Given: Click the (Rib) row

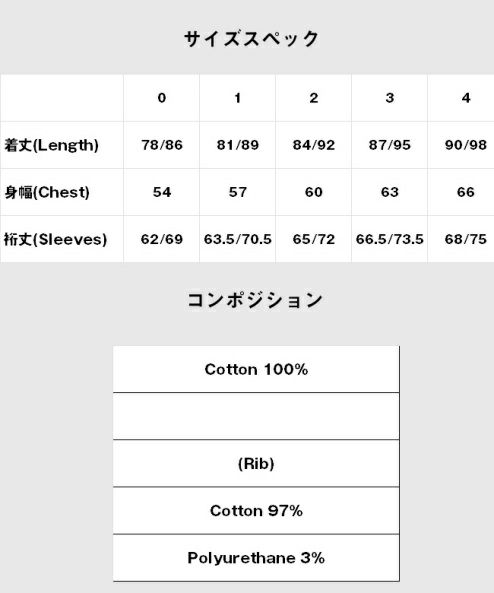Looking at the screenshot, I should [x=256, y=463].
